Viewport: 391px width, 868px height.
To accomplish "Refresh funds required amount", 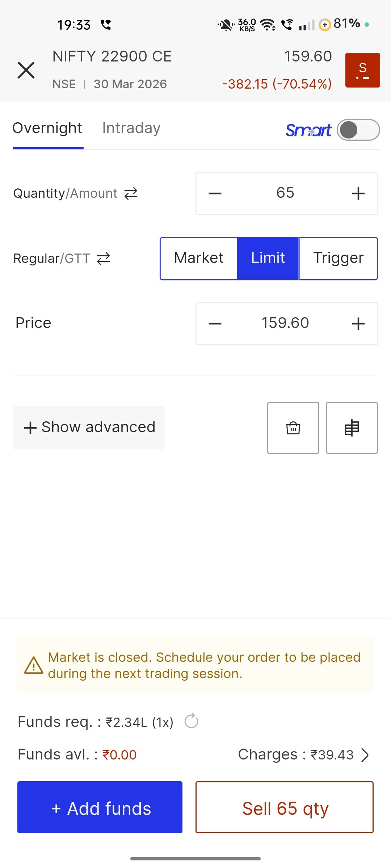I will [x=191, y=721].
